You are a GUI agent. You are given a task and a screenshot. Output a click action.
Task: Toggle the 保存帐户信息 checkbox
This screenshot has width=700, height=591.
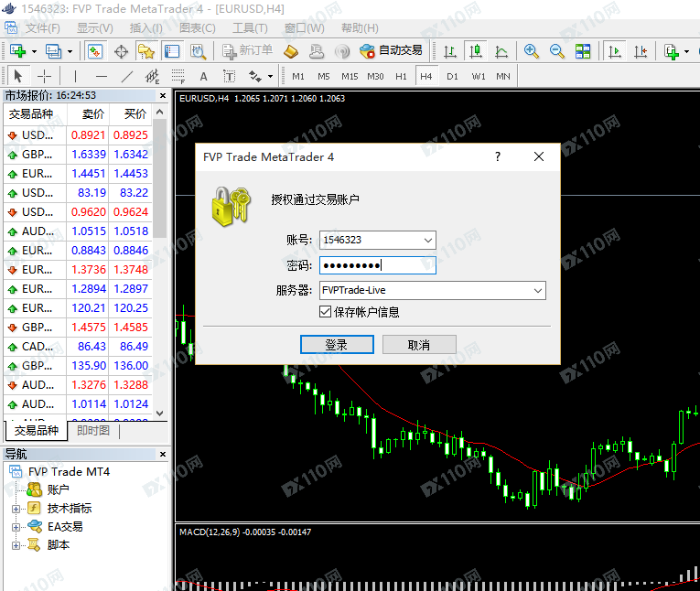pyautogui.click(x=325, y=312)
